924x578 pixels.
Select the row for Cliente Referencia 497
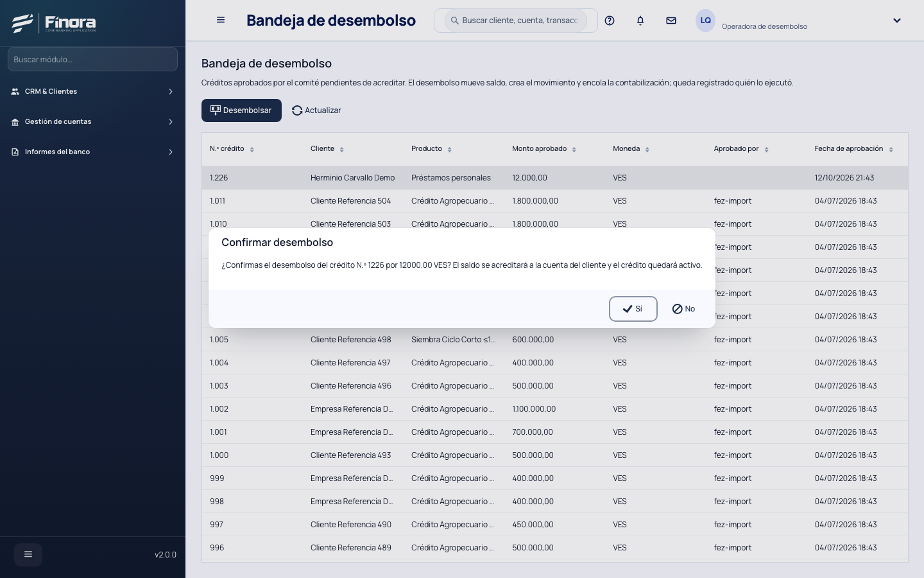click(555, 363)
